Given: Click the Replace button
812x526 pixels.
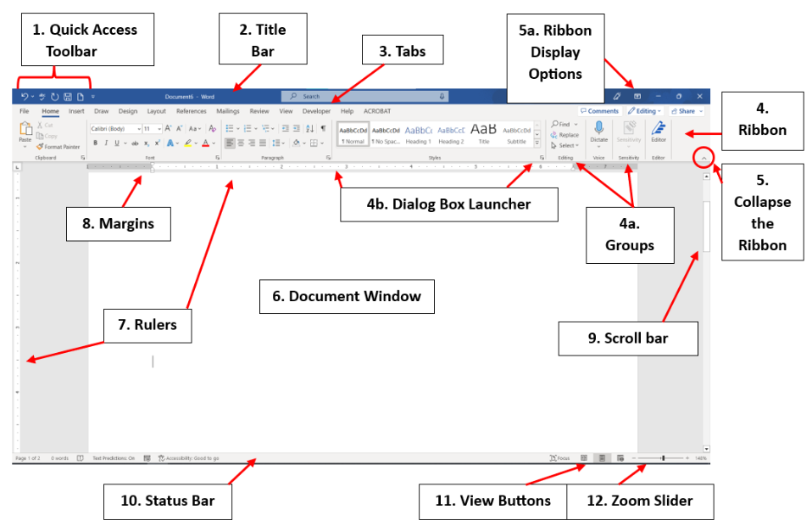Looking at the screenshot, I should click(565, 135).
